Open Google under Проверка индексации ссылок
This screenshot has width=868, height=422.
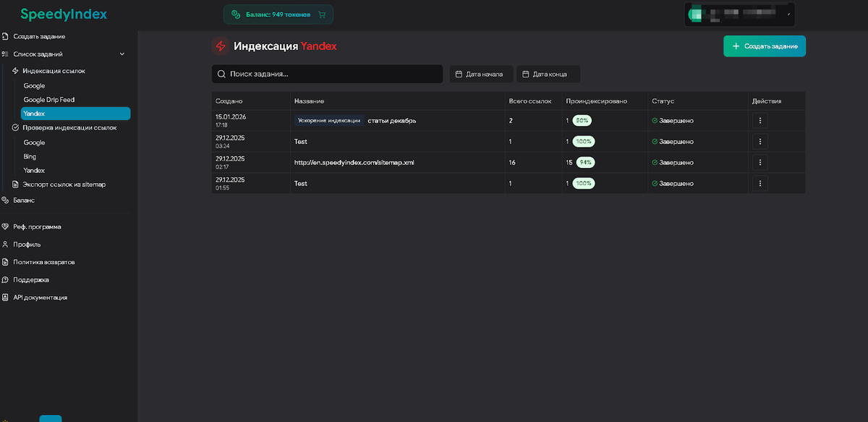(x=34, y=143)
